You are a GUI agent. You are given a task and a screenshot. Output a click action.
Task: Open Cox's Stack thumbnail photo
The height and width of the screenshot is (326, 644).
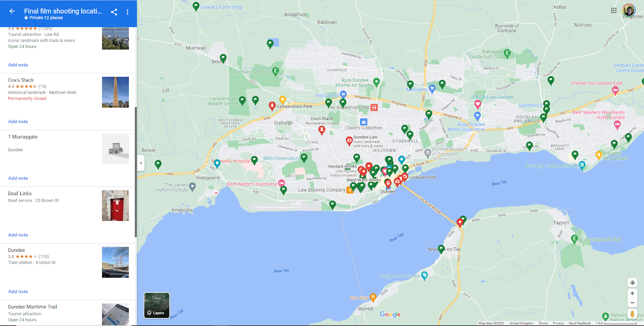point(116,92)
